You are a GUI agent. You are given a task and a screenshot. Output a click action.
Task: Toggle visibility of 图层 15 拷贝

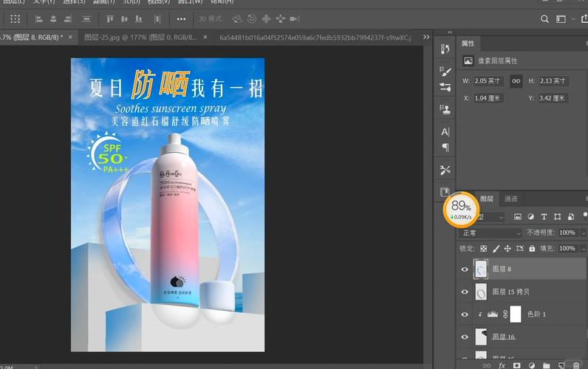[x=465, y=292]
